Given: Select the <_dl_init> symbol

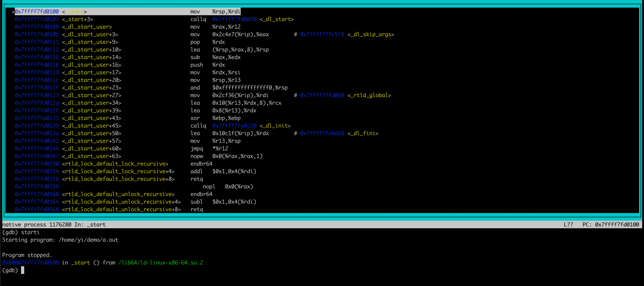Looking at the screenshot, I should 275,126.
